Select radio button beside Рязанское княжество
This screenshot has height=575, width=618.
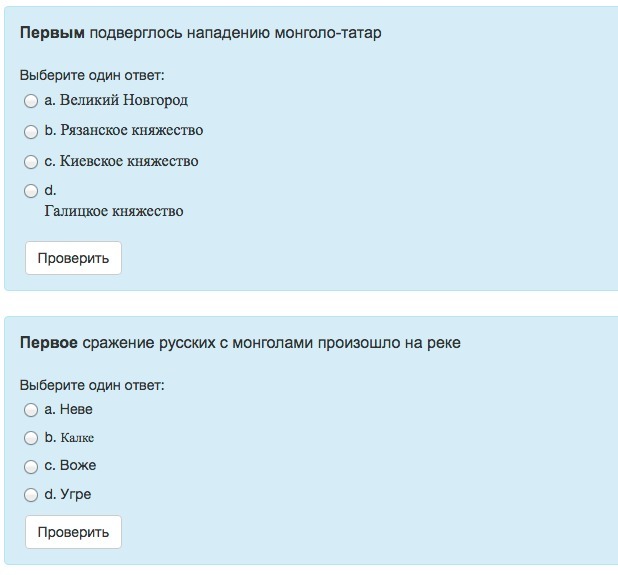pos(31,131)
